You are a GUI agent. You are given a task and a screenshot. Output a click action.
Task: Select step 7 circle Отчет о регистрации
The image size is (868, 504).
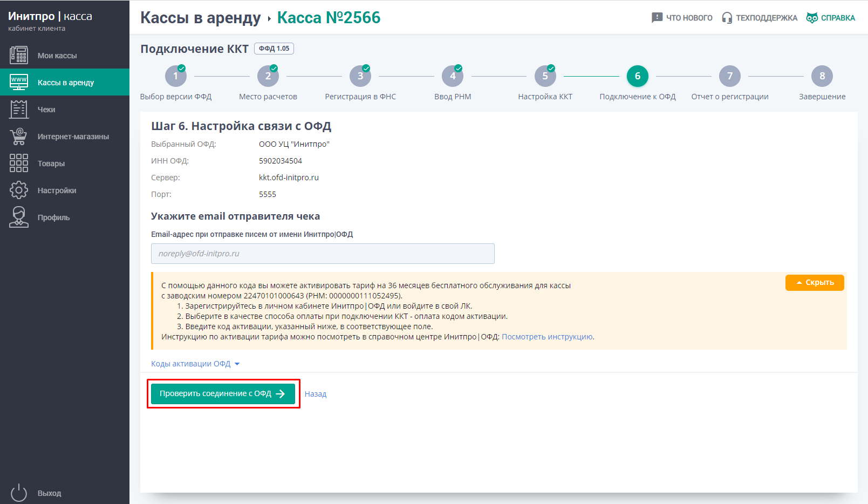(730, 76)
